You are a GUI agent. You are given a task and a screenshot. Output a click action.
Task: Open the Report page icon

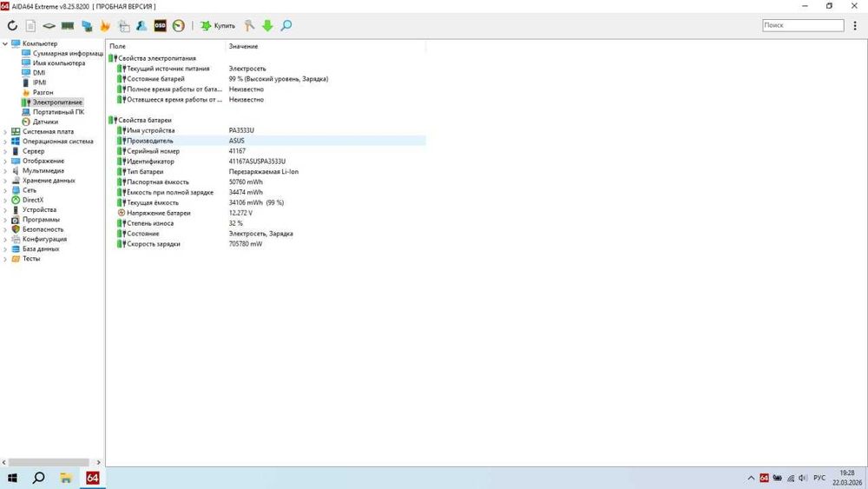pos(31,25)
